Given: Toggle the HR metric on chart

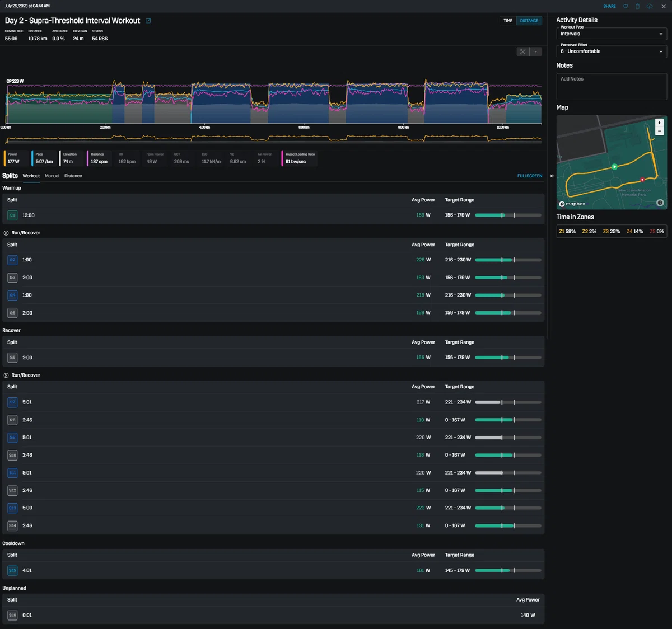Looking at the screenshot, I should click(x=126, y=158).
